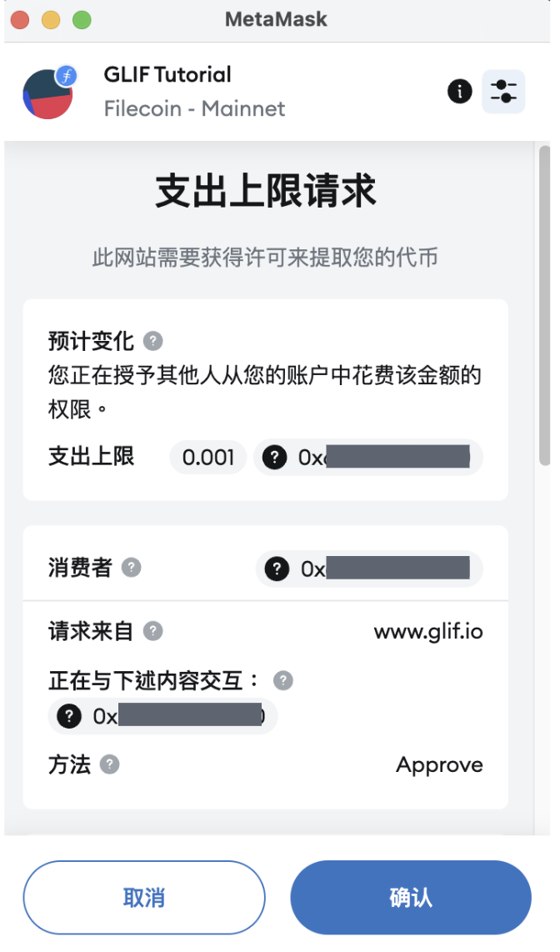
Task: Select the Approve method text
Action: click(x=439, y=765)
